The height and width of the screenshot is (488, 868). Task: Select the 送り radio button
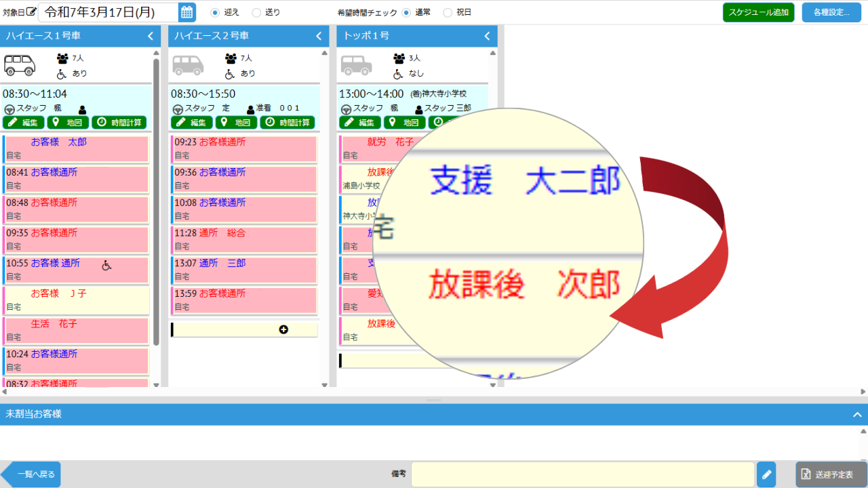click(x=256, y=12)
